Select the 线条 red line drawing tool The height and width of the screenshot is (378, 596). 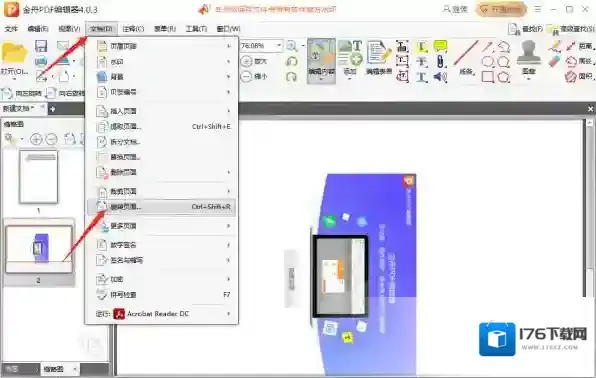click(x=466, y=58)
